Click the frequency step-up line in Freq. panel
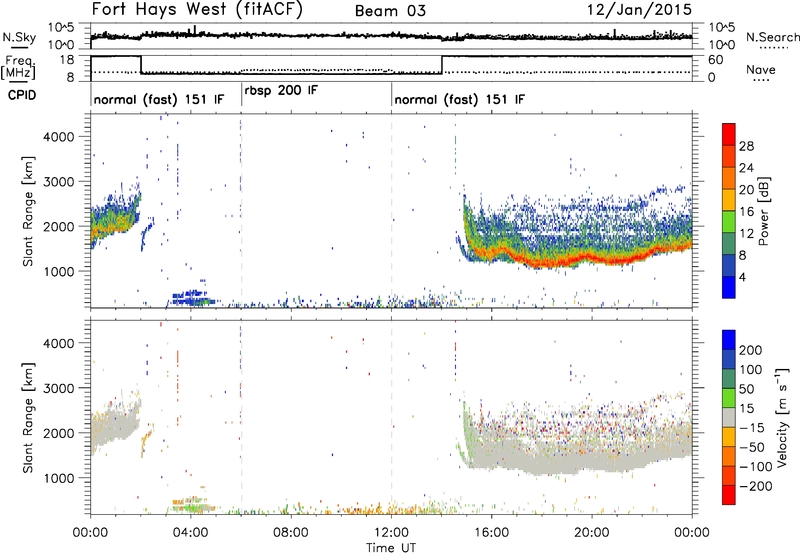Image resolution: width=800 pixels, height=554 pixels. [x=442, y=65]
